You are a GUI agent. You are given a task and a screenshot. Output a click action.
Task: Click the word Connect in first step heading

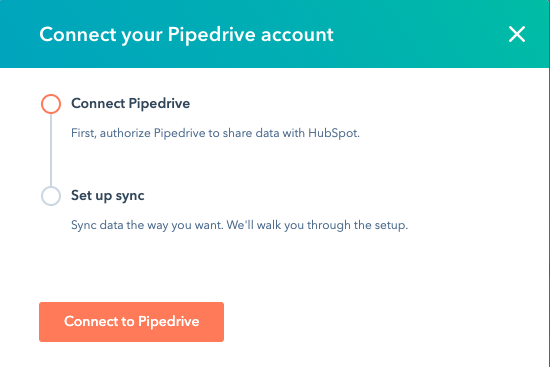tap(98, 104)
